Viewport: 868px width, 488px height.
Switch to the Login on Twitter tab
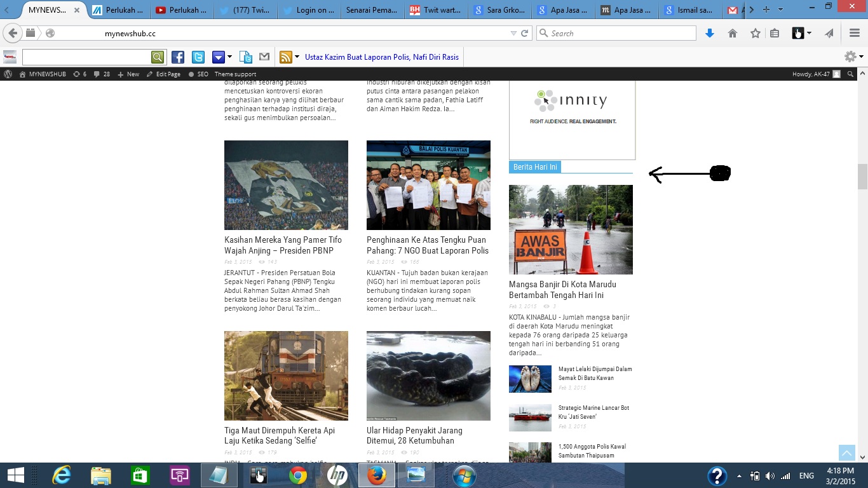click(x=308, y=10)
